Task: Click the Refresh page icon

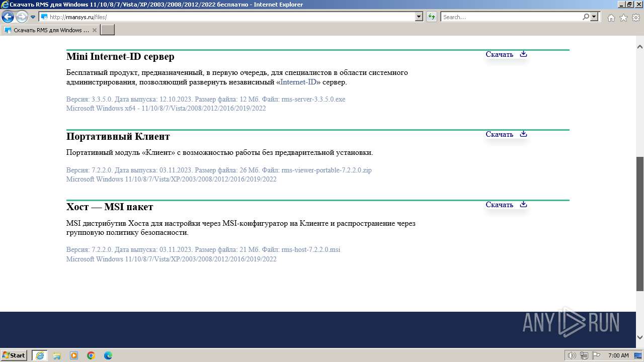Action: coord(432,17)
